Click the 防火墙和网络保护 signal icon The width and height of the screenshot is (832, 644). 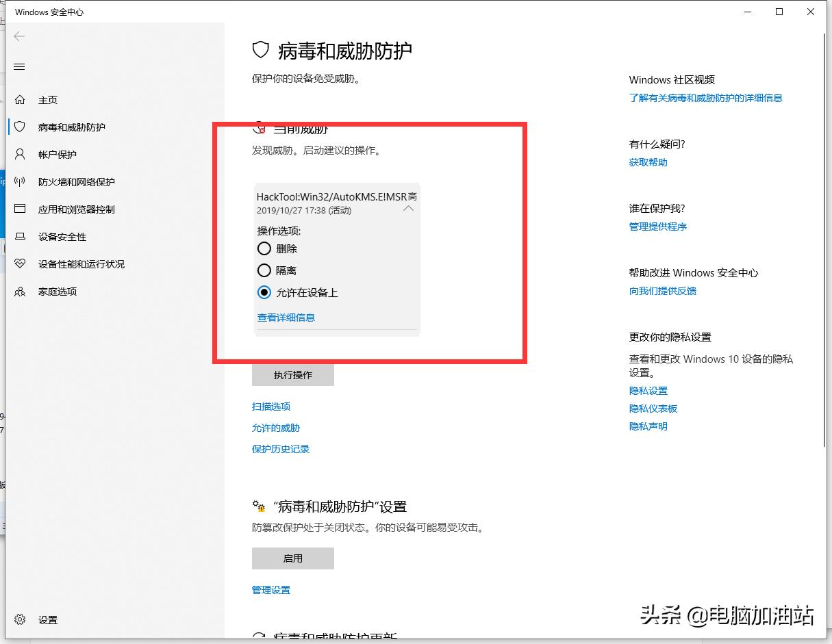[19, 181]
